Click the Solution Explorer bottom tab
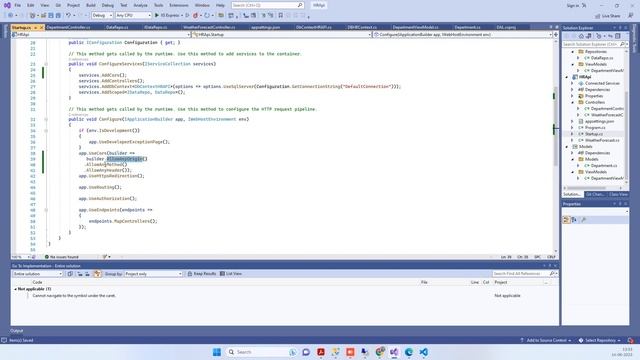 click(x=572, y=194)
